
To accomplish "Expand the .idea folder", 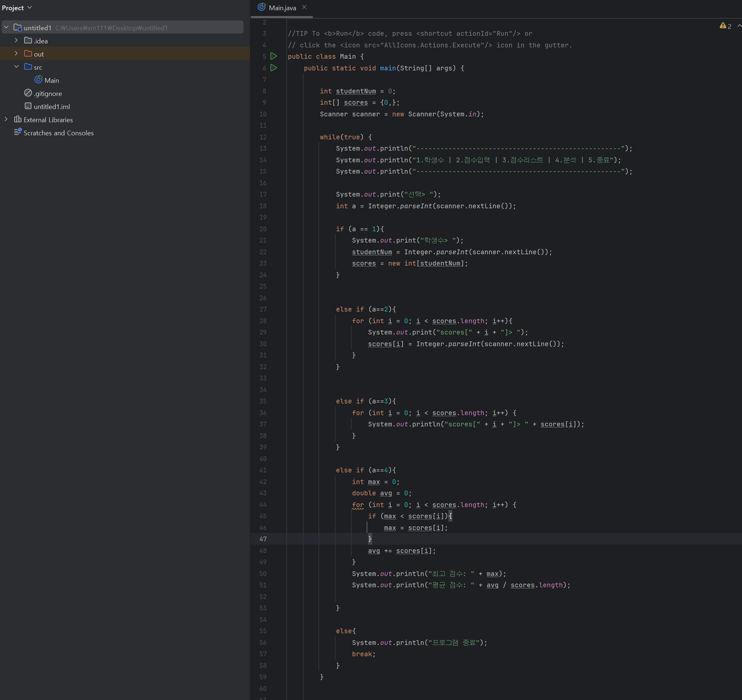I will 16,40.
